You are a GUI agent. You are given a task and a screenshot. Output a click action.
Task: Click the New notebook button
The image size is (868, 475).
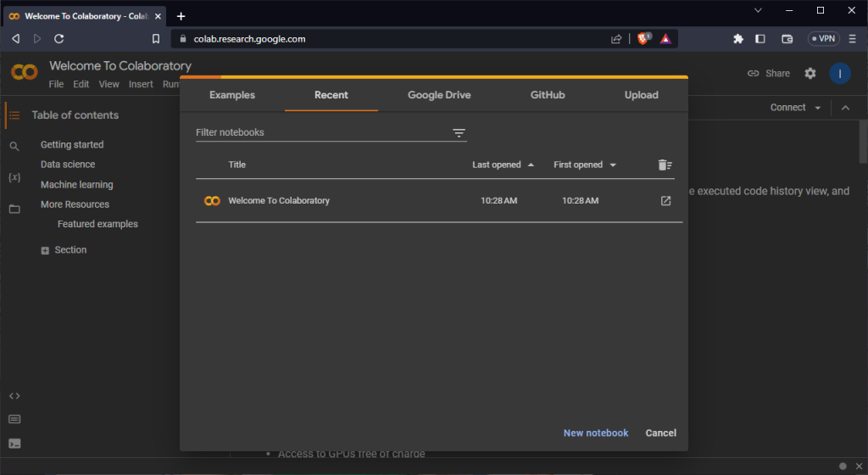(x=596, y=433)
